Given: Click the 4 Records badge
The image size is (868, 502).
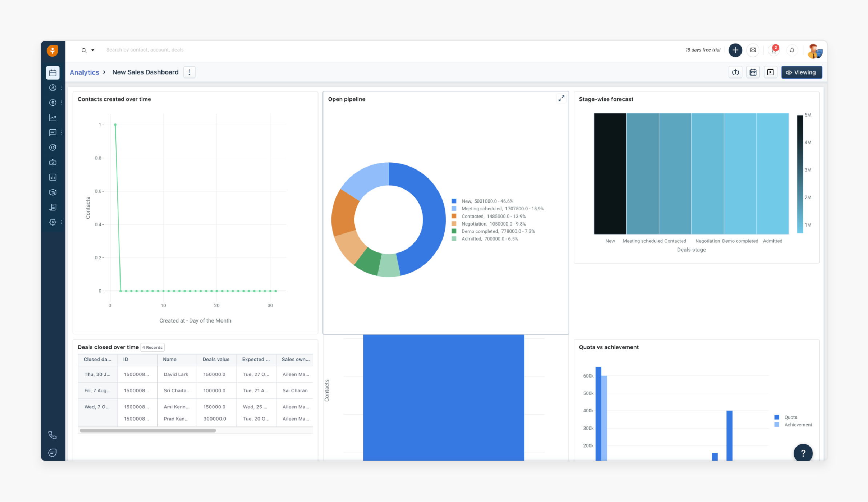Looking at the screenshot, I should point(153,347).
